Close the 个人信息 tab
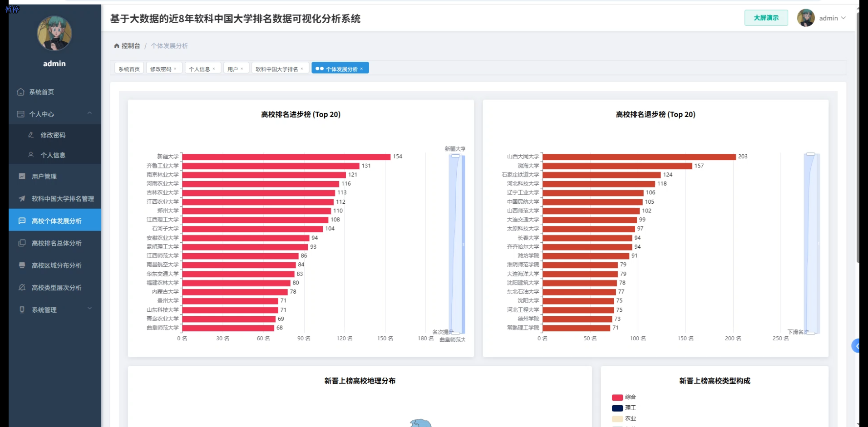This screenshot has width=868, height=427. (x=214, y=69)
